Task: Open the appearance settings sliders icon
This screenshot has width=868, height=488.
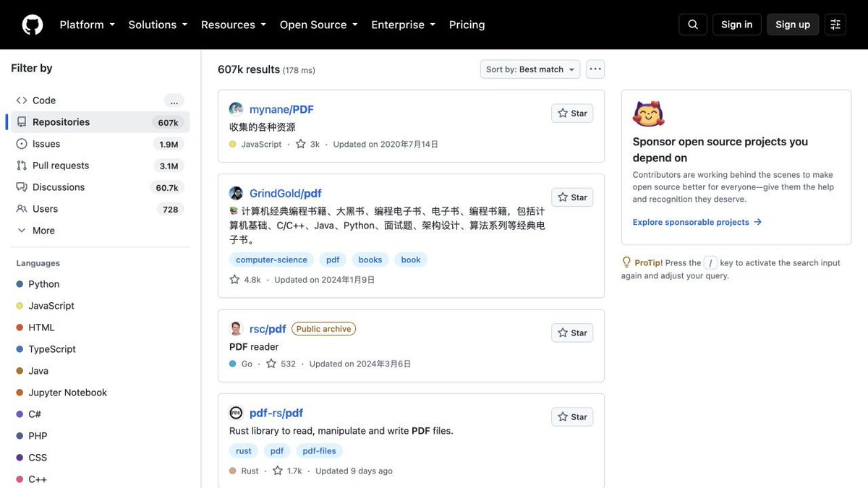Action: click(x=835, y=25)
